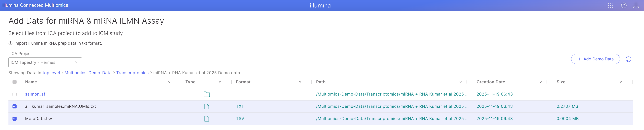
Task: Open the help question mark icon
Action: [x=624, y=5]
